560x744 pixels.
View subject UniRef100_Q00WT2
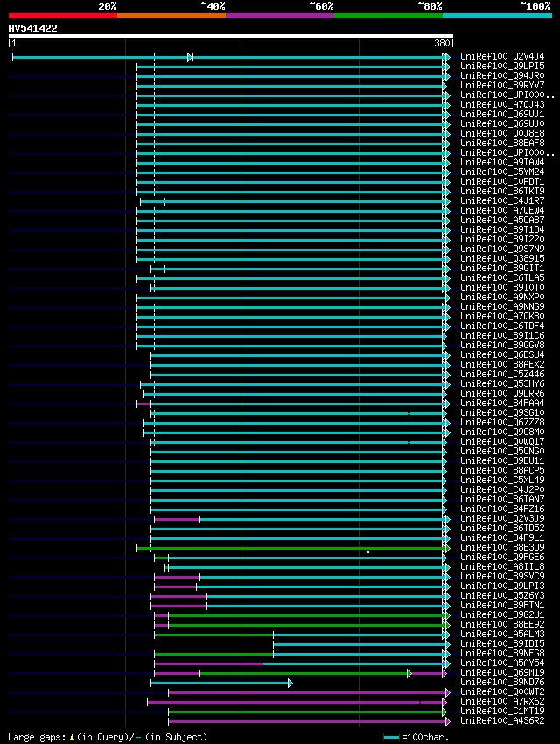click(502, 691)
